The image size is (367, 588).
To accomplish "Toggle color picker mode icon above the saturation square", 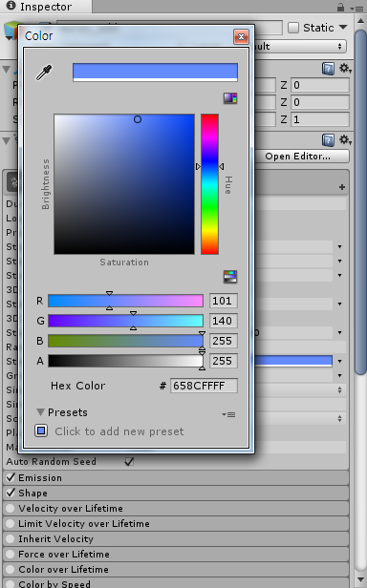I will coord(230,98).
